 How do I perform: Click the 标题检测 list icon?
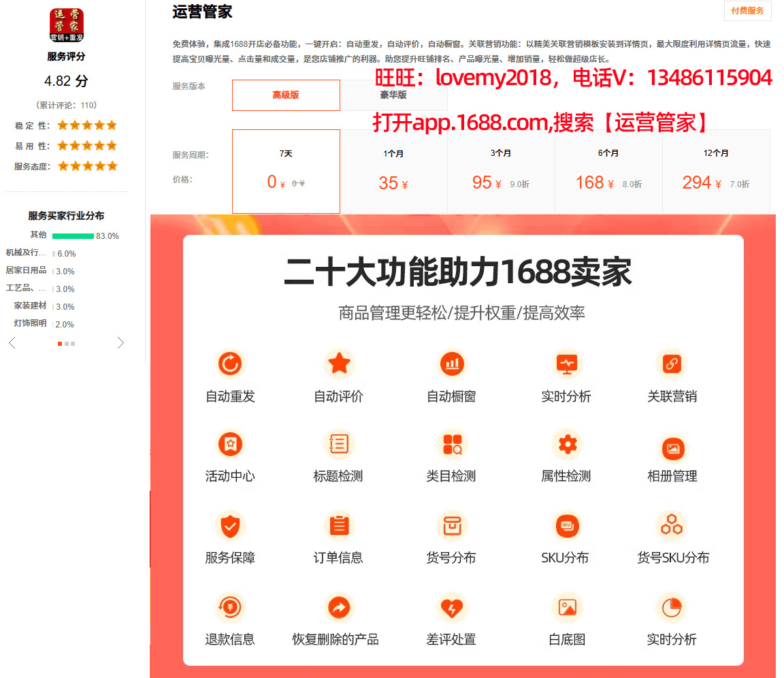(x=339, y=444)
